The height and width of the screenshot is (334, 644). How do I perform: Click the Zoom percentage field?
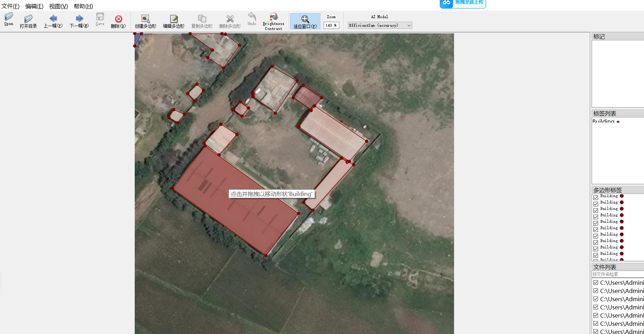[331, 25]
